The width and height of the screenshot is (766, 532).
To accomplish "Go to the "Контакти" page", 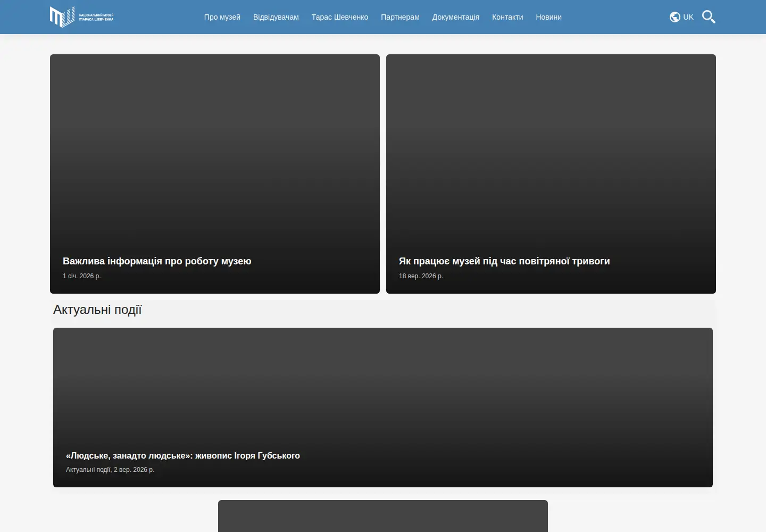I will tap(507, 17).
